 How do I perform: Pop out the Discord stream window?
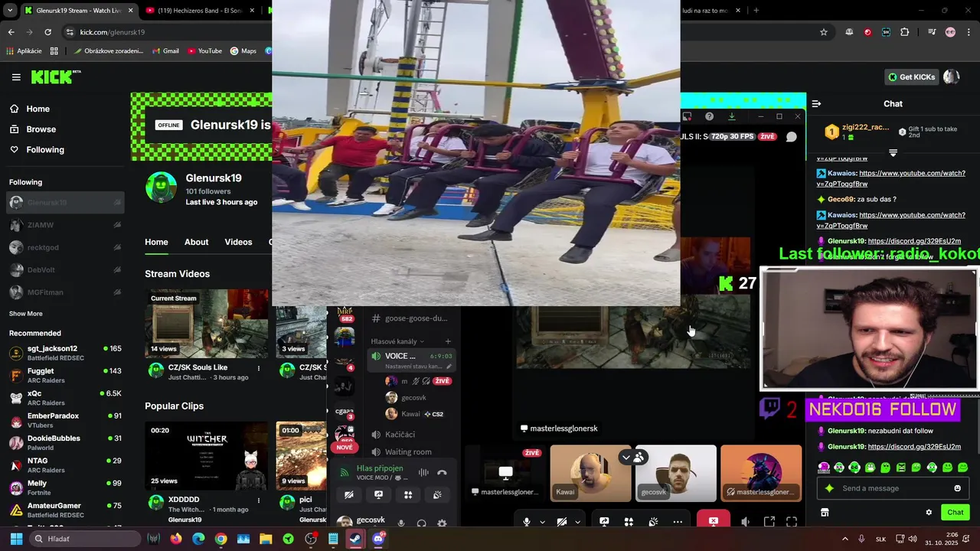click(769, 522)
